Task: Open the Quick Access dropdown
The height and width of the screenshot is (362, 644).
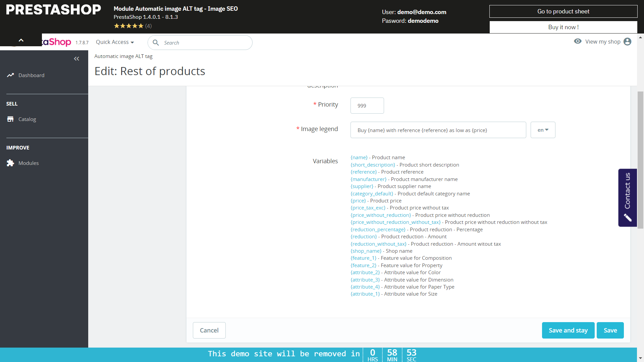Action: (x=115, y=42)
